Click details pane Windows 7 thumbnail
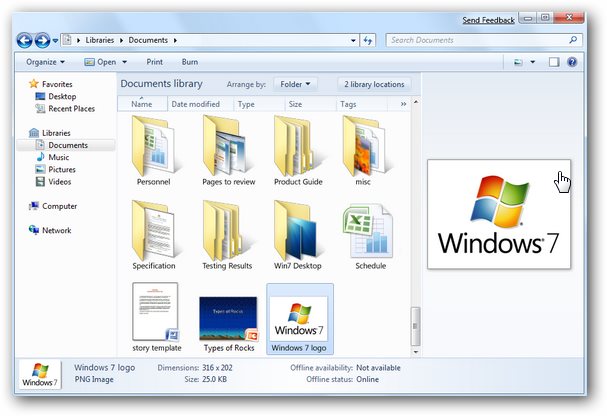This screenshot has height=416, width=607. (x=40, y=375)
